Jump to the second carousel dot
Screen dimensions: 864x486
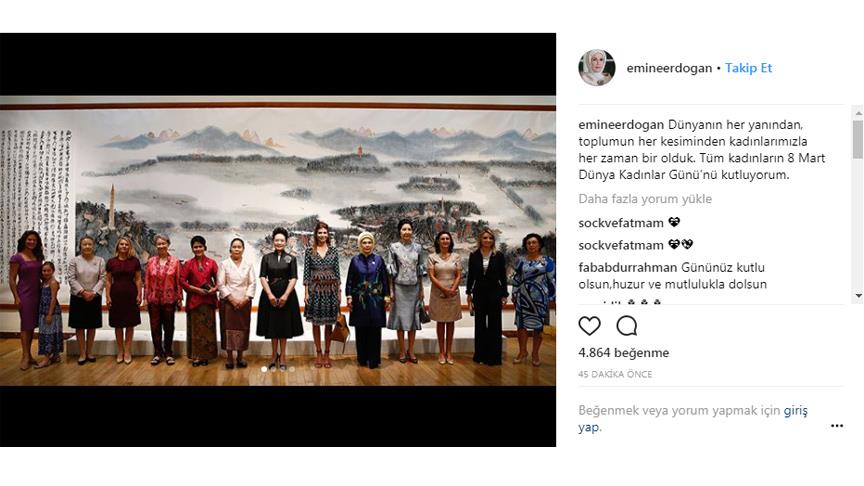pyautogui.click(x=273, y=369)
